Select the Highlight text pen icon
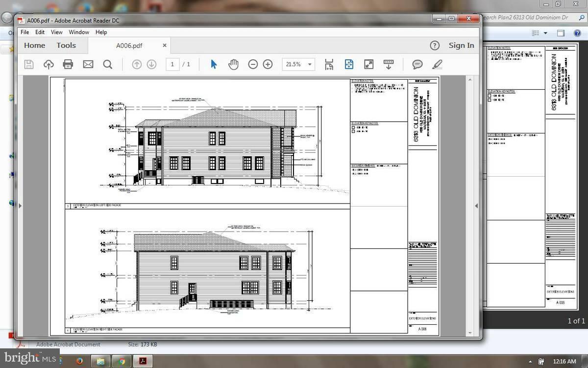This screenshot has height=368, width=588. click(x=437, y=64)
